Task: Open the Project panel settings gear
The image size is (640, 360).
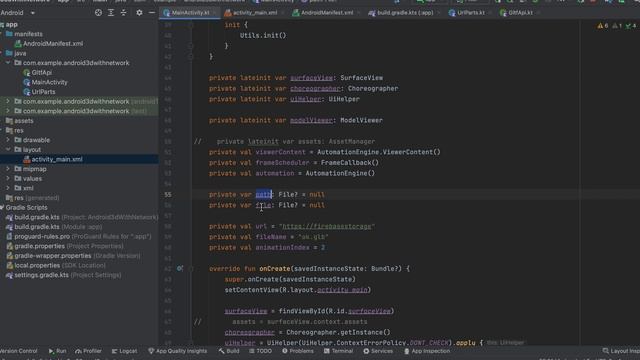Action: pos(139,13)
